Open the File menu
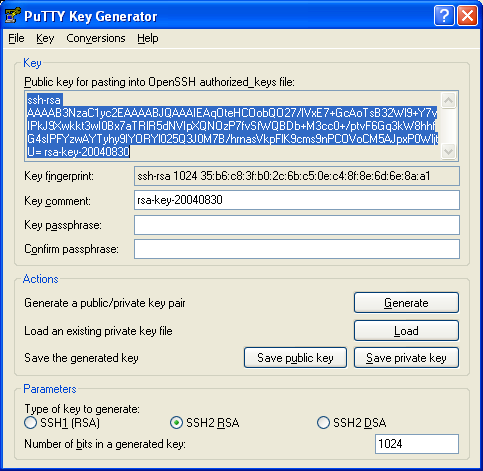The image size is (483, 471). (16, 38)
